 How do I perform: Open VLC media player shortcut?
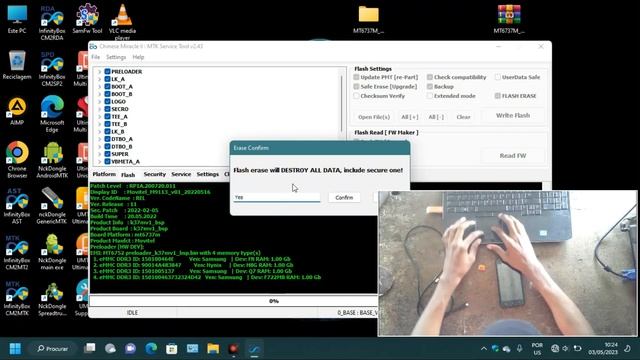pos(122,21)
